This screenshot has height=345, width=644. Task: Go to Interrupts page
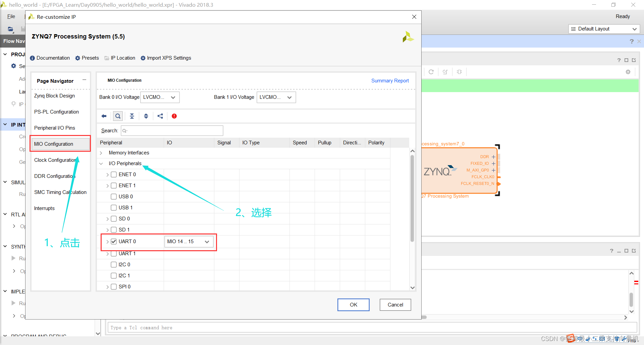pos(44,208)
